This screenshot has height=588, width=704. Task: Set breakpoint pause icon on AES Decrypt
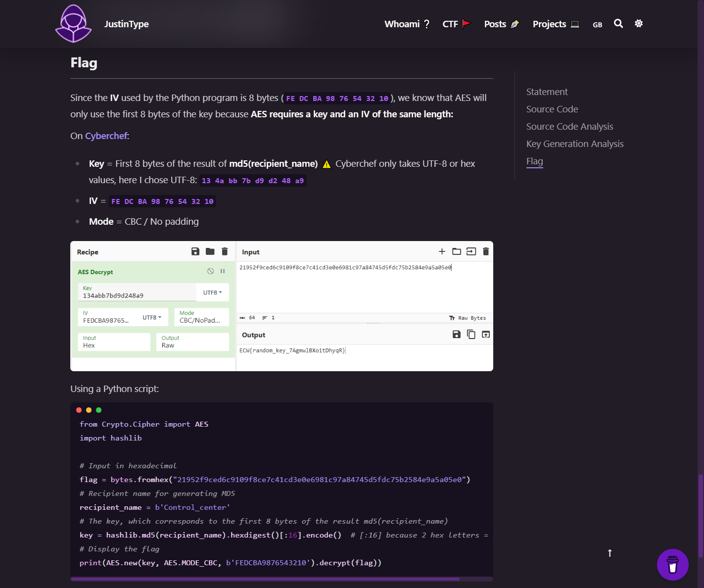point(223,271)
